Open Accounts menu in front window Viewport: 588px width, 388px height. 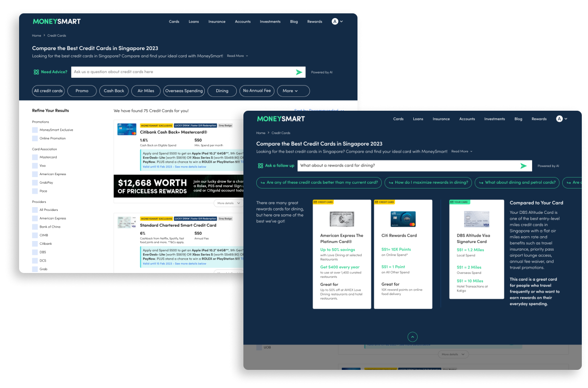467,119
